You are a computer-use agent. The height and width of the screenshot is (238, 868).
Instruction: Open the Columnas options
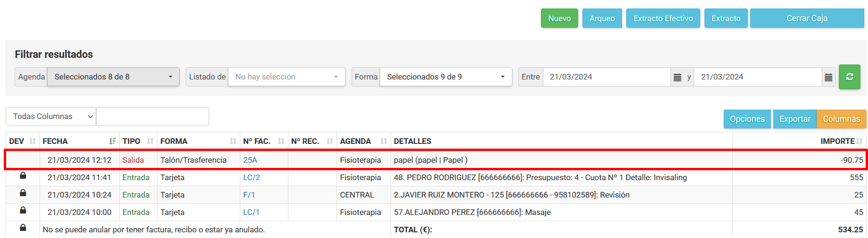pos(841,119)
